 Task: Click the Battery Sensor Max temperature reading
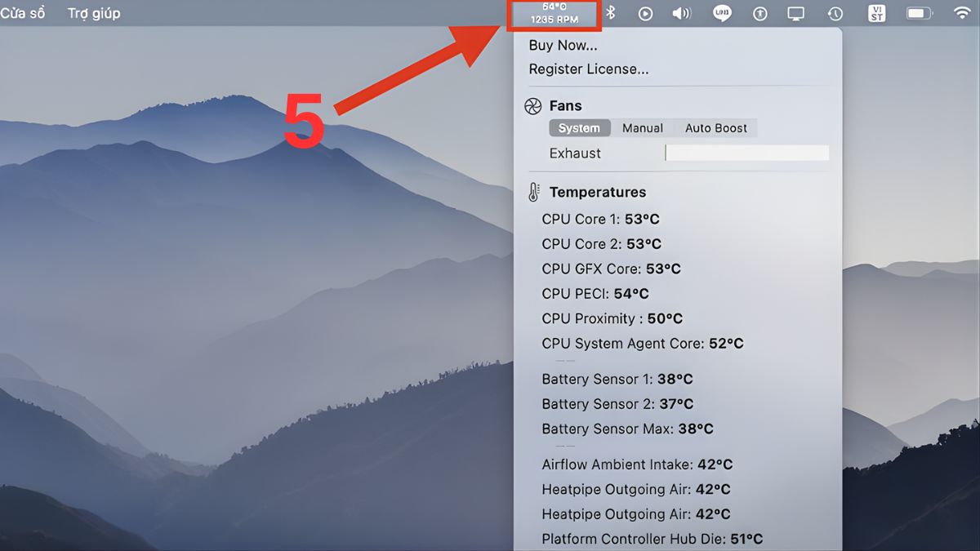tap(627, 429)
